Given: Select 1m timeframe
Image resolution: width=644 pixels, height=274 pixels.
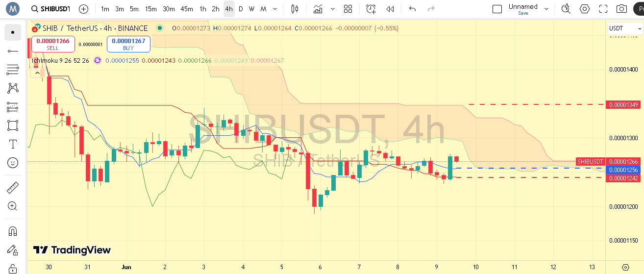Looking at the screenshot, I should pyautogui.click(x=105, y=9).
